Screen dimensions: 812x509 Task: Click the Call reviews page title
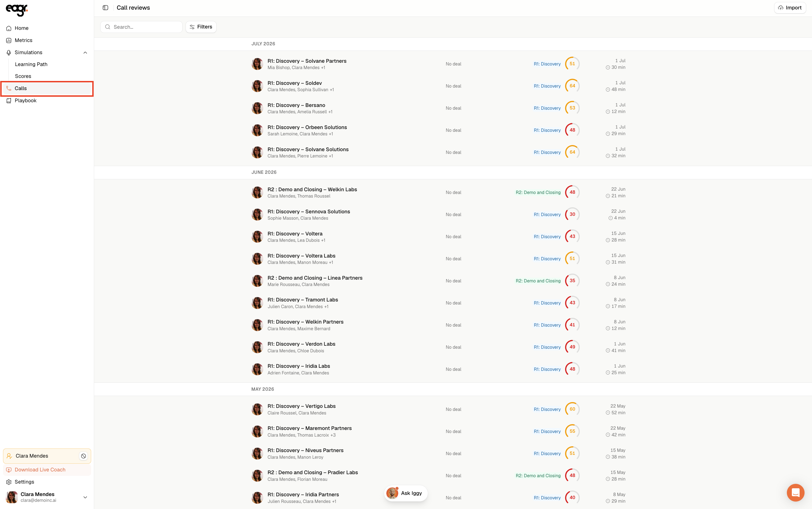click(x=133, y=8)
